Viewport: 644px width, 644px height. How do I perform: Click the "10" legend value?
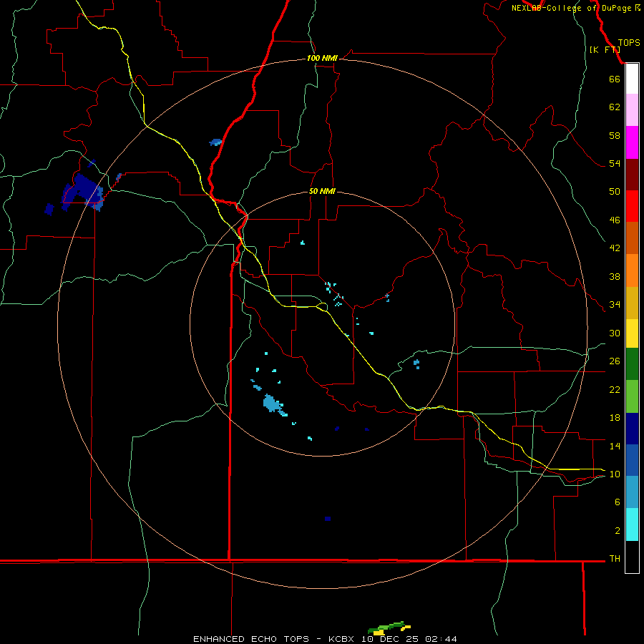(615, 474)
